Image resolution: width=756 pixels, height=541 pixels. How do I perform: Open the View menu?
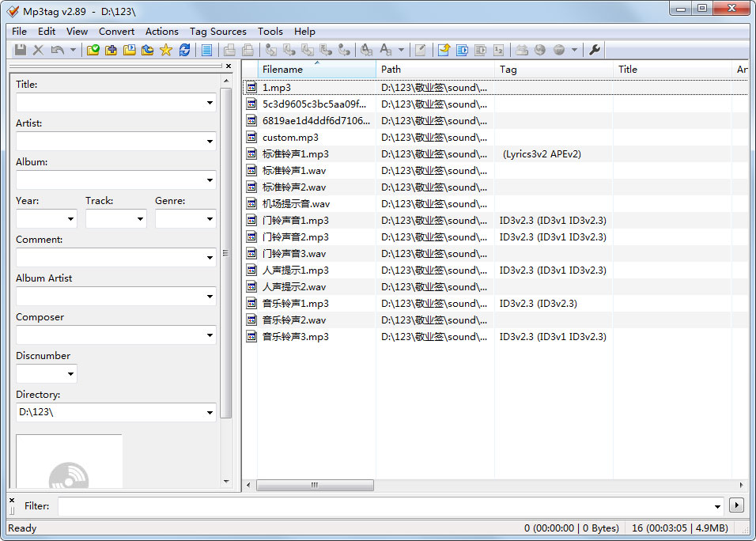[77, 32]
